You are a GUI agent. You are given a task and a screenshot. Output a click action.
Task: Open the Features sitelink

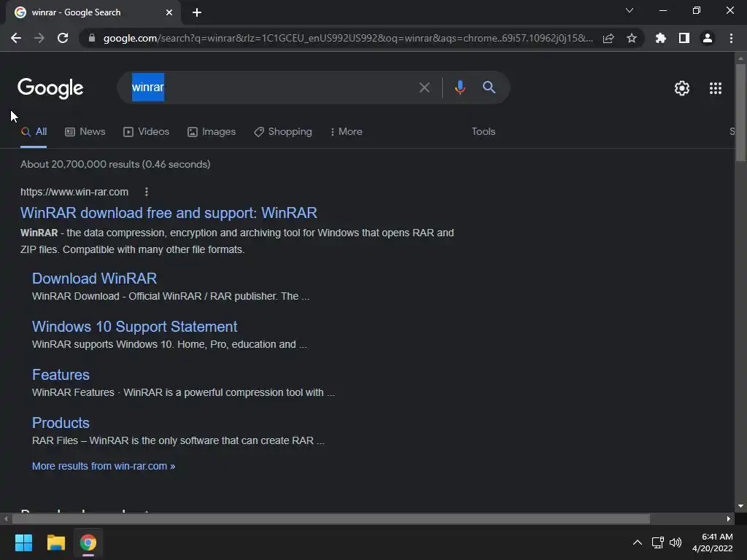tap(61, 375)
